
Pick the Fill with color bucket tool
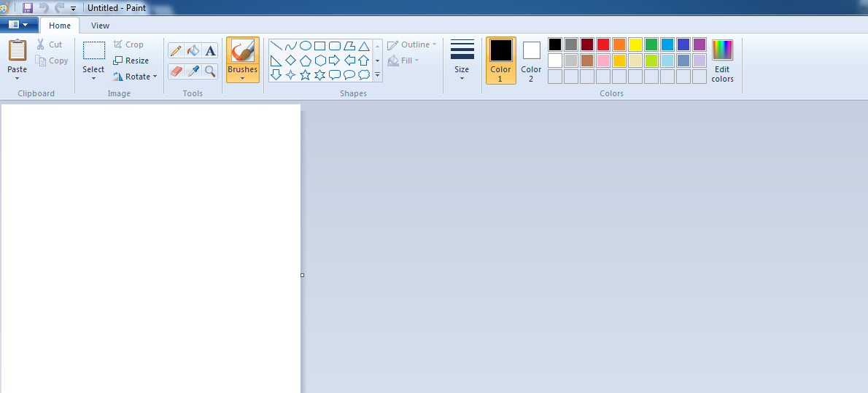pyautogui.click(x=193, y=51)
